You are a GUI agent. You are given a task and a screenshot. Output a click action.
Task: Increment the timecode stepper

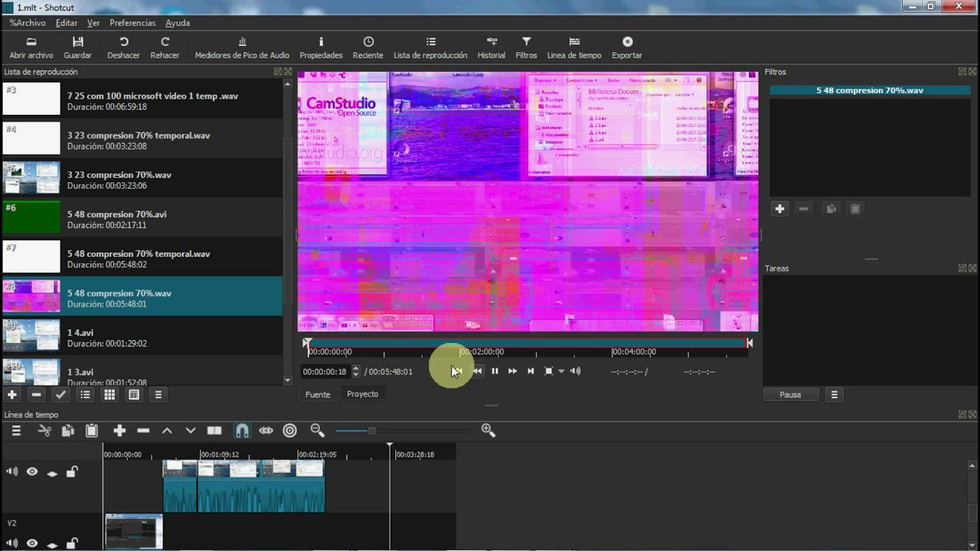(x=355, y=368)
